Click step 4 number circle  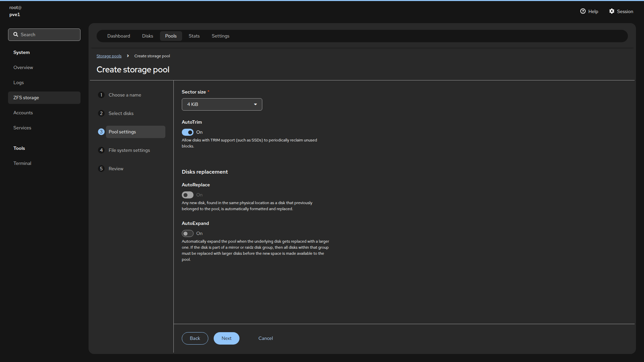pos(101,150)
